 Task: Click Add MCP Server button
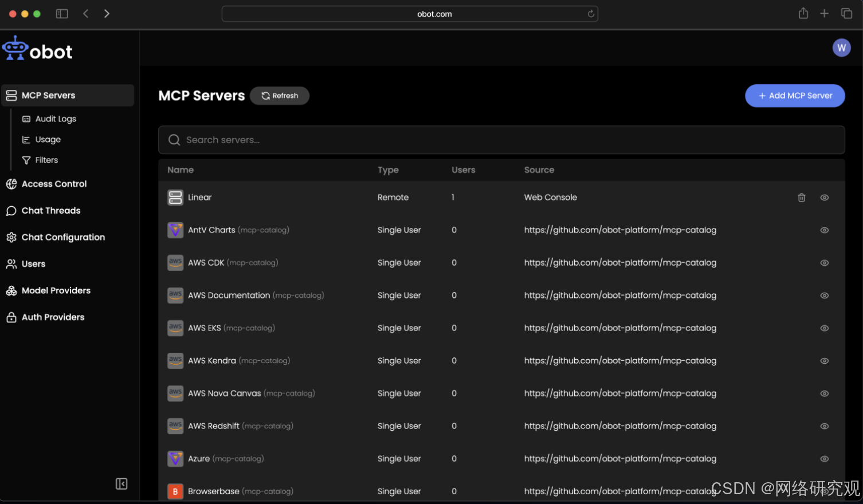(x=795, y=96)
